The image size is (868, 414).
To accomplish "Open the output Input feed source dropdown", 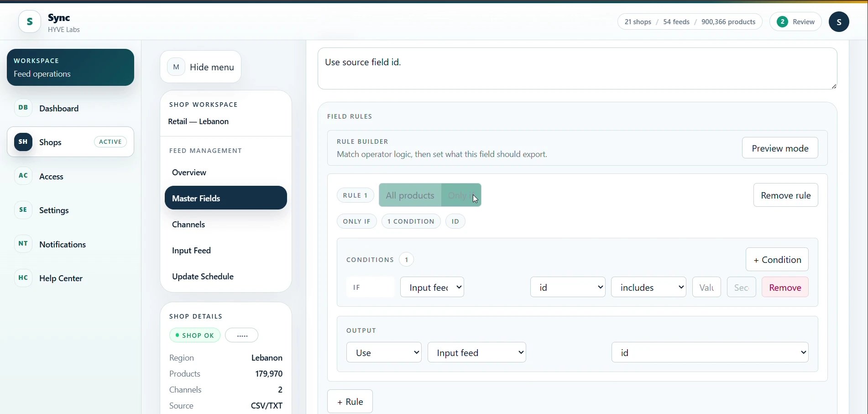I will point(477,352).
